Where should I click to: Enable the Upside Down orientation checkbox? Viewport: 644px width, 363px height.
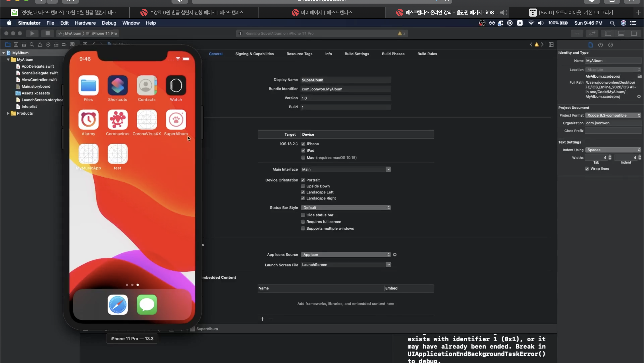point(303,186)
